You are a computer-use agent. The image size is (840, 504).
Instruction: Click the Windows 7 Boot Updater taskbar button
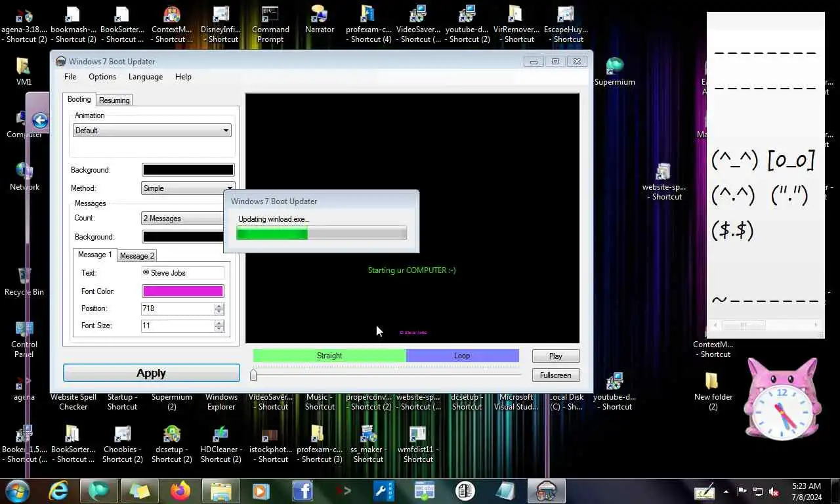coord(547,491)
